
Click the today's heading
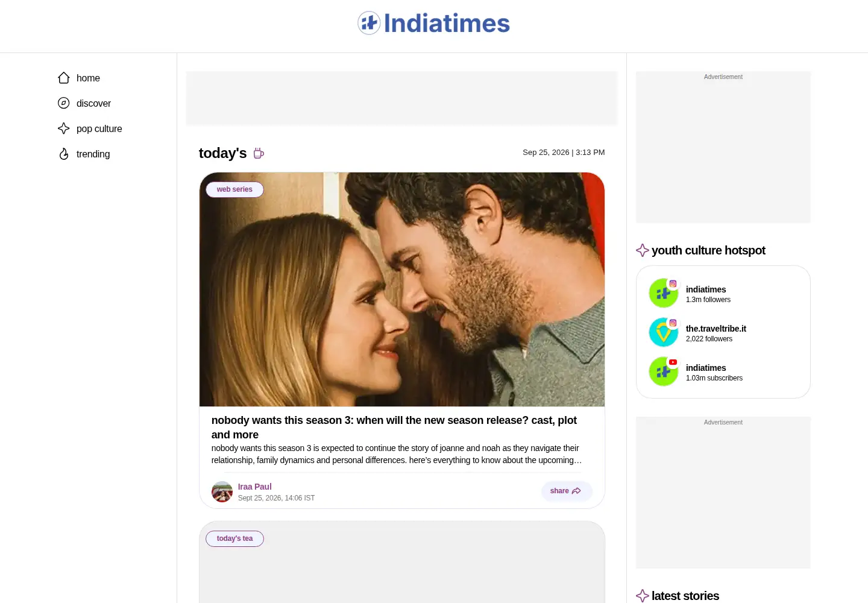[222, 153]
